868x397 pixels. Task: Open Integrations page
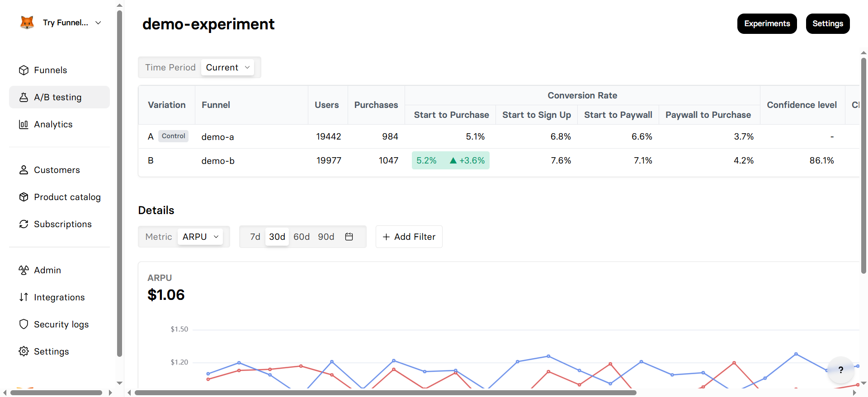(59, 297)
